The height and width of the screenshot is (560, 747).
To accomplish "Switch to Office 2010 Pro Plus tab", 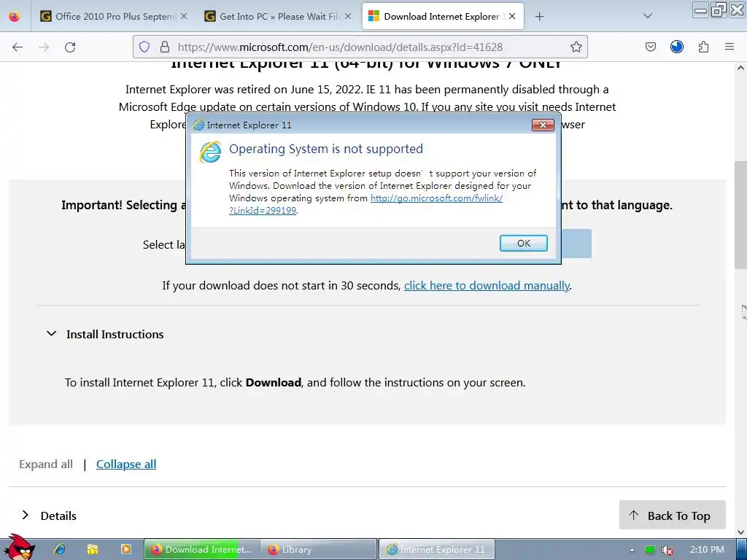I will point(112,16).
